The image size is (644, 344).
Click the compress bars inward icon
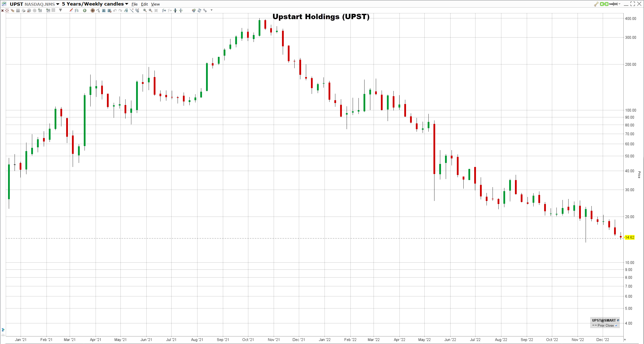[181, 10]
